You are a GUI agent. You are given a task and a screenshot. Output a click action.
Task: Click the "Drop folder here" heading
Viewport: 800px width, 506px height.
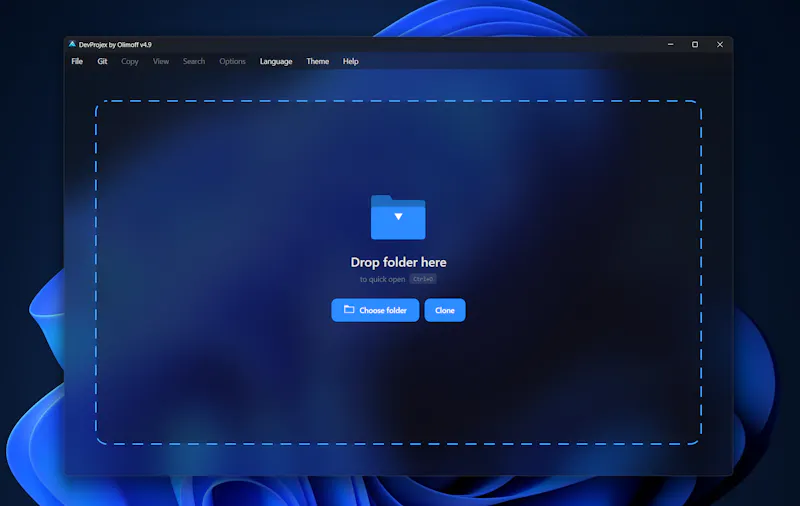coord(398,262)
